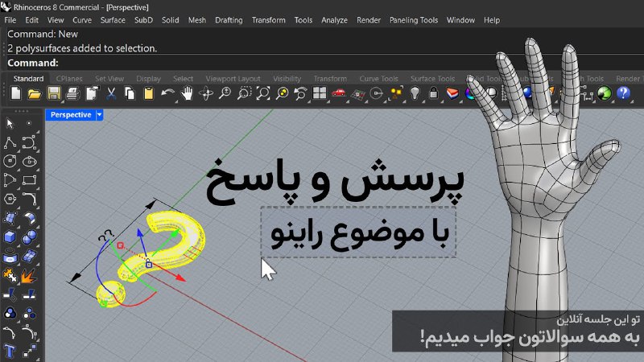Click the green gumball Y axis arrow

[175, 233]
